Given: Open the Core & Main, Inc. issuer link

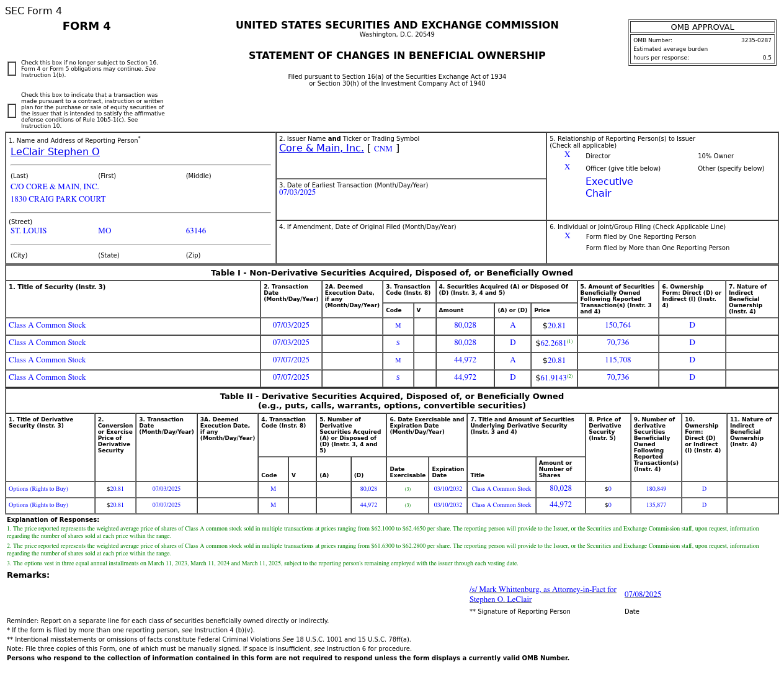Looking at the screenshot, I should (x=321, y=148).
